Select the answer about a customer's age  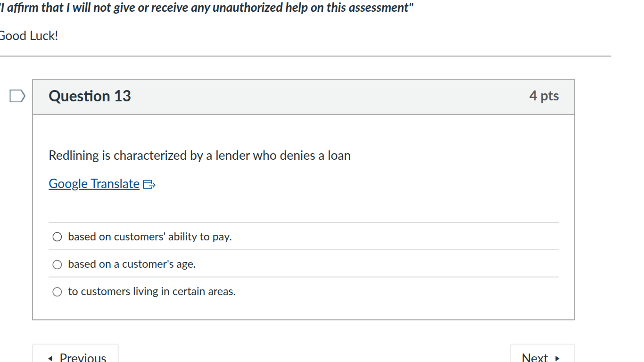click(x=57, y=264)
